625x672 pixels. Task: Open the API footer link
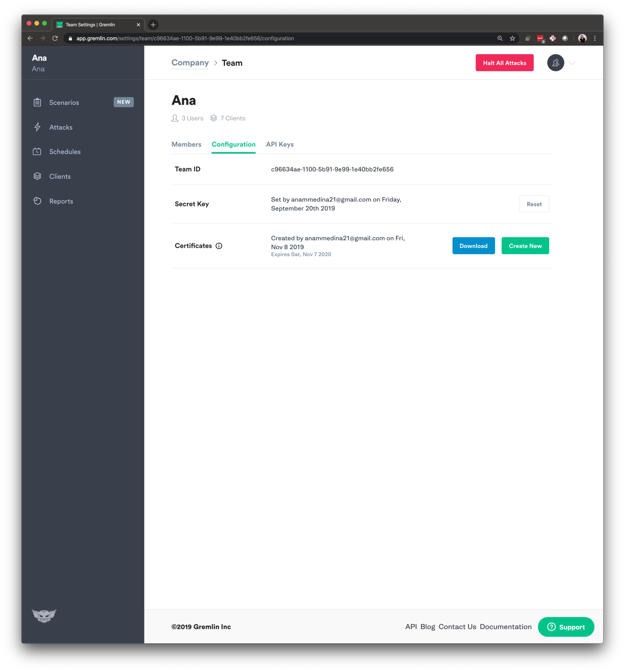(x=411, y=626)
